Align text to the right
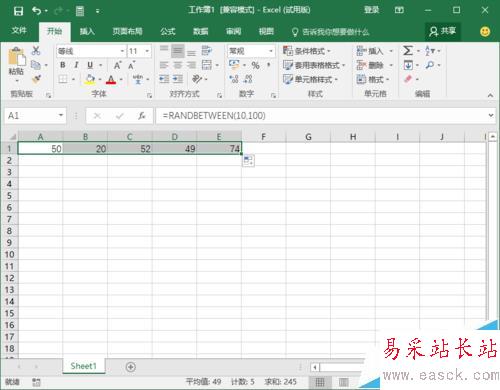This screenshot has width=500, height=390. [x=191, y=65]
